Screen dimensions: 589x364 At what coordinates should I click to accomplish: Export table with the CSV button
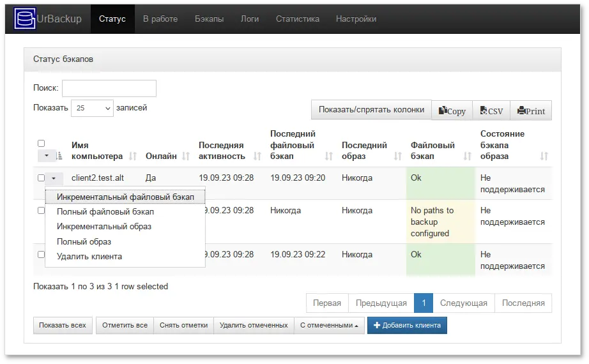point(491,110)
